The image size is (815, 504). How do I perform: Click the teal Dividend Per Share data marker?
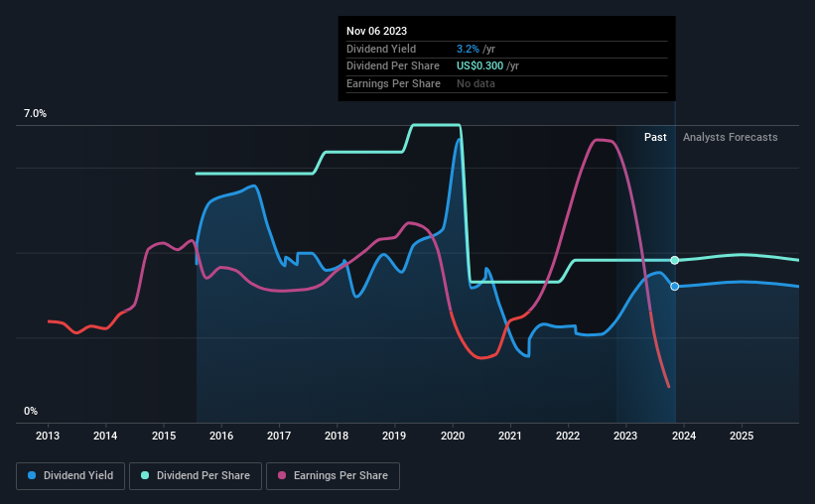pos(675,260)
